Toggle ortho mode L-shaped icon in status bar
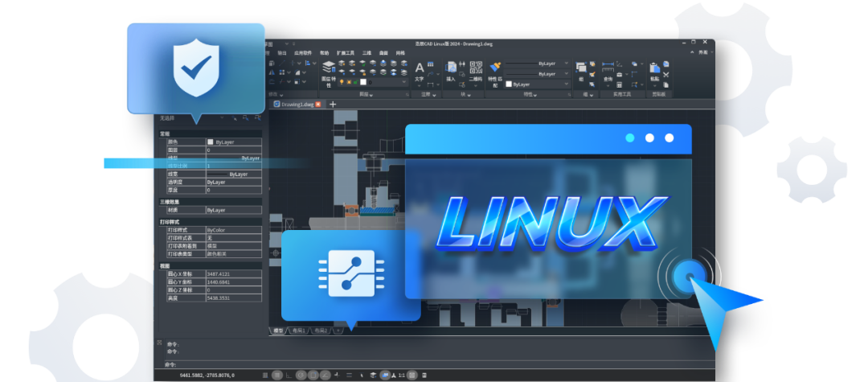 point(289,375)
